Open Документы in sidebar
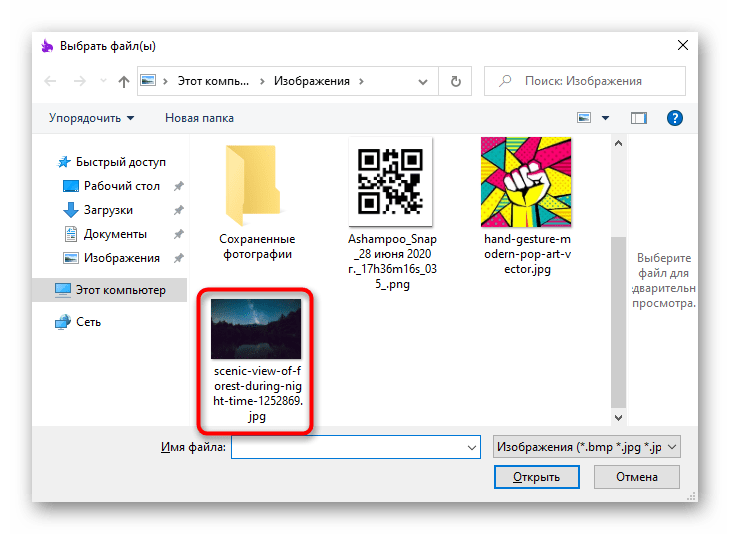This screenshot has height=534, width=730. click(105, 234)
